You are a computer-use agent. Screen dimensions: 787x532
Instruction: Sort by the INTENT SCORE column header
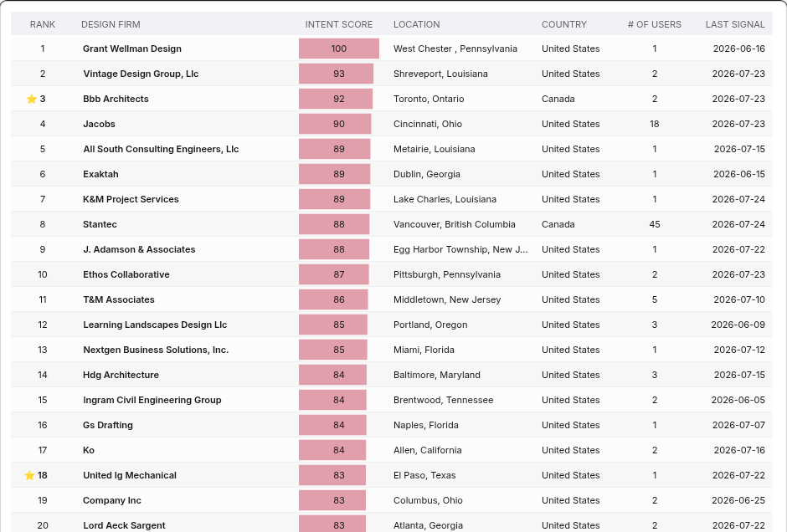(339, 24)
